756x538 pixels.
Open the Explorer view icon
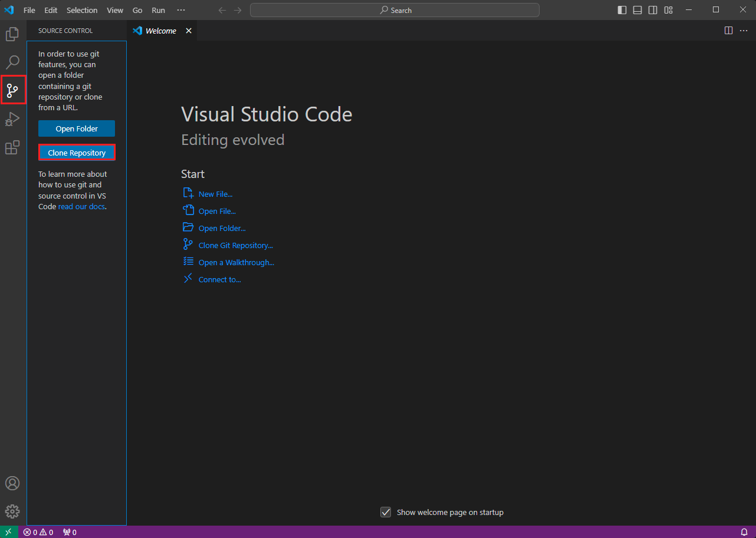click(x=12, y=34)
